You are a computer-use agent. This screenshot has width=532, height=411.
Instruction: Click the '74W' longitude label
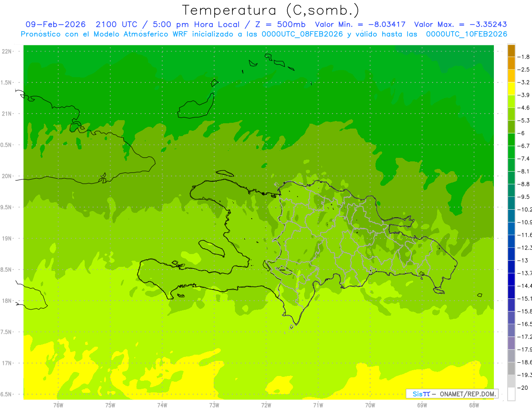[x=162, y=405]
